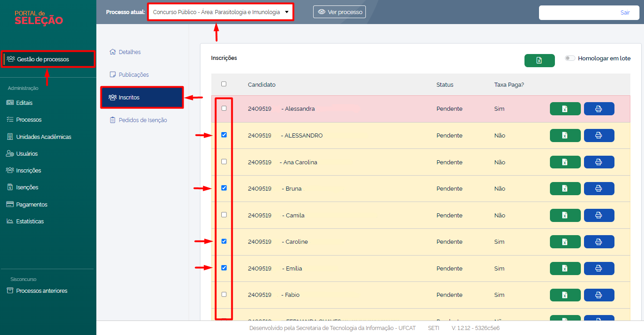
Task: Uncheck Caroline's row checkbox
Action: pyautogui.click(x=224, y=241)
